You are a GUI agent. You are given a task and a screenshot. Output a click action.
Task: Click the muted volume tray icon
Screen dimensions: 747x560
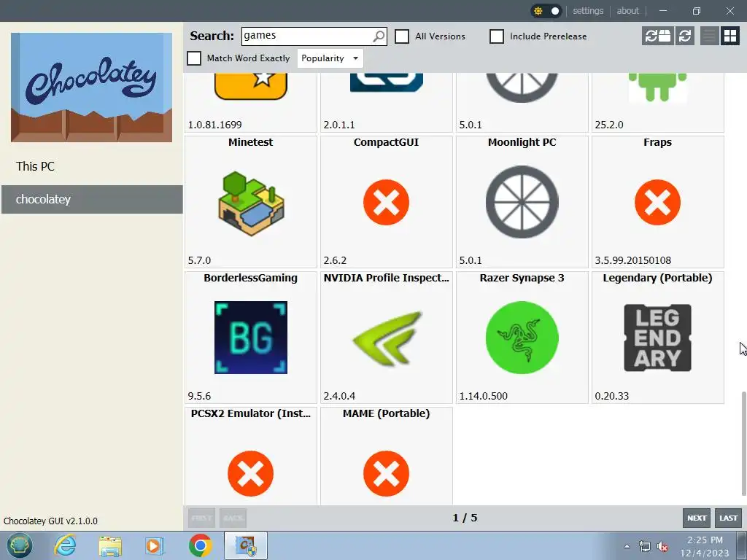coord(662,546)
